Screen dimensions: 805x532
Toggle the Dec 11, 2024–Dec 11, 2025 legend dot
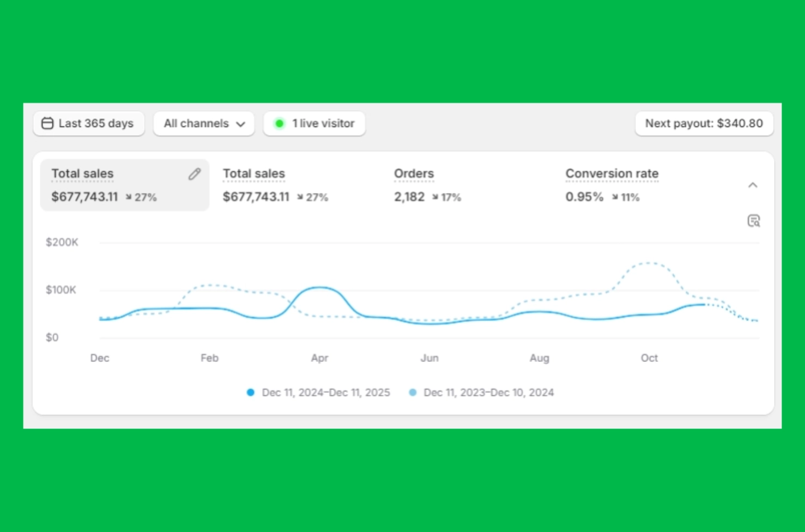[250, 392]
